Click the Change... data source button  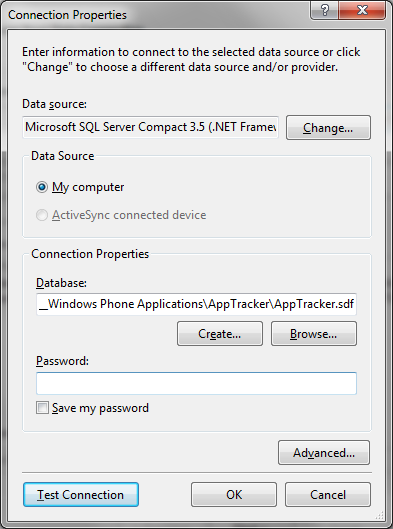(x=328, y=128)
